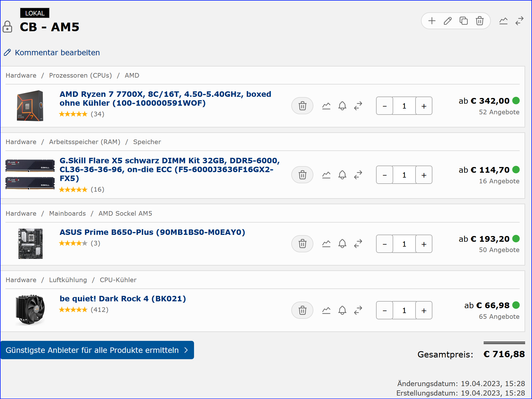Screen dimensions: 532x399
Task: Click quantity field for ASUS Prime B650-Plus
Action: tap(404, 244)
